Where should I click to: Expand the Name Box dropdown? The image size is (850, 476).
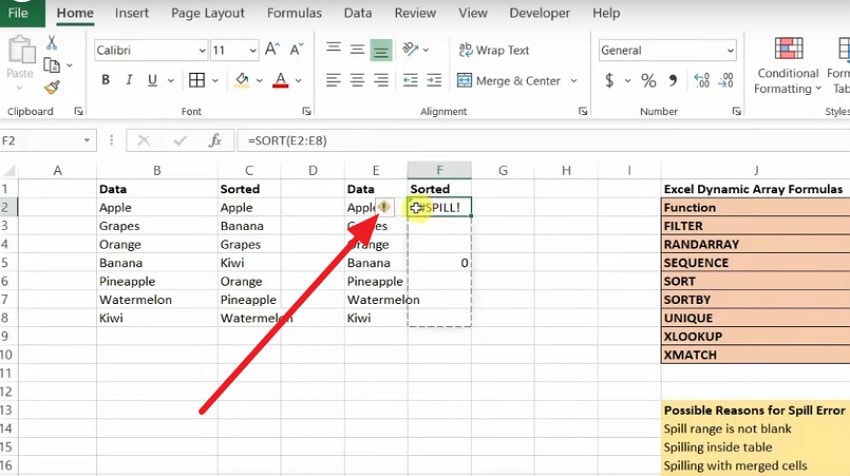tap(87, 140)
